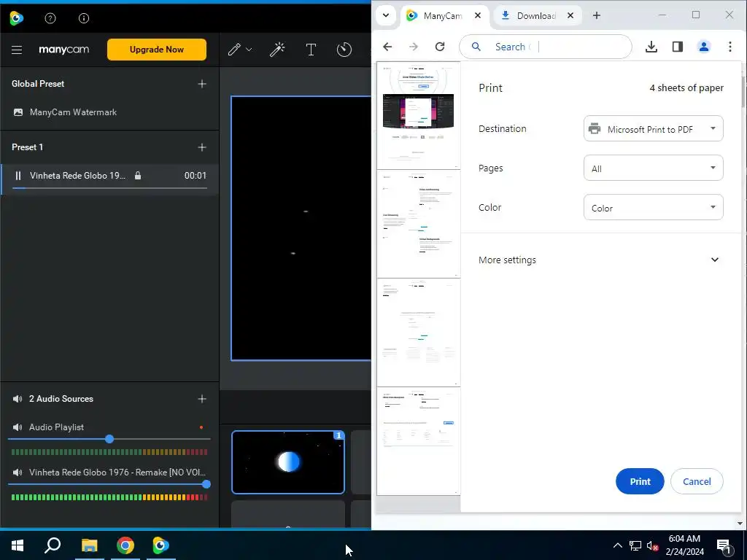
Task: Select third print preview page thumbnail
Action: pyautogui.click(x=418, y=332)
